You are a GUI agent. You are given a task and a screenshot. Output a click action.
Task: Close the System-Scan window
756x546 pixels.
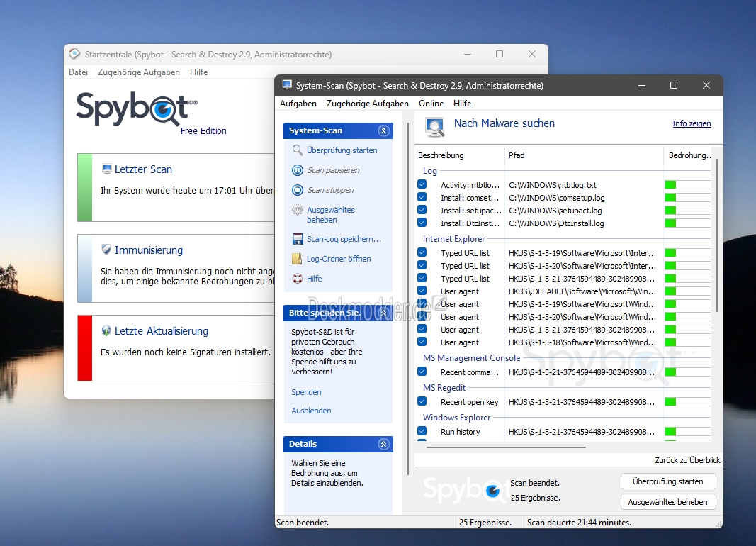click(x=706, y=85)
